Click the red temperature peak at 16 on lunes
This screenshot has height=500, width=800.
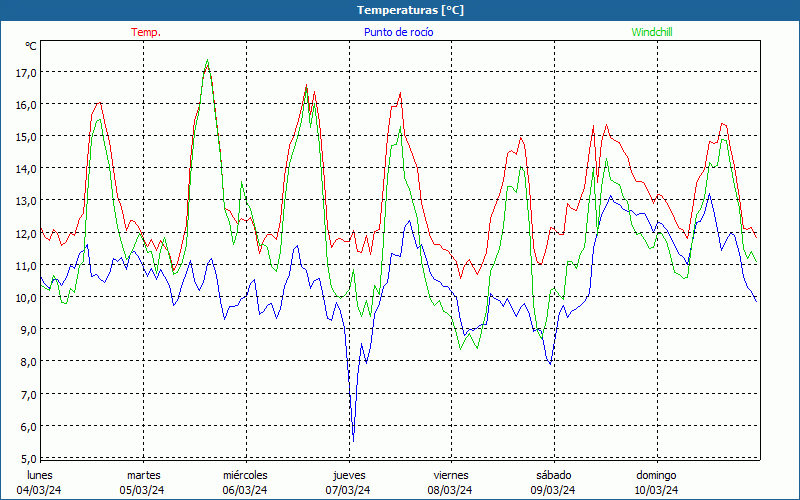point(99,103)
